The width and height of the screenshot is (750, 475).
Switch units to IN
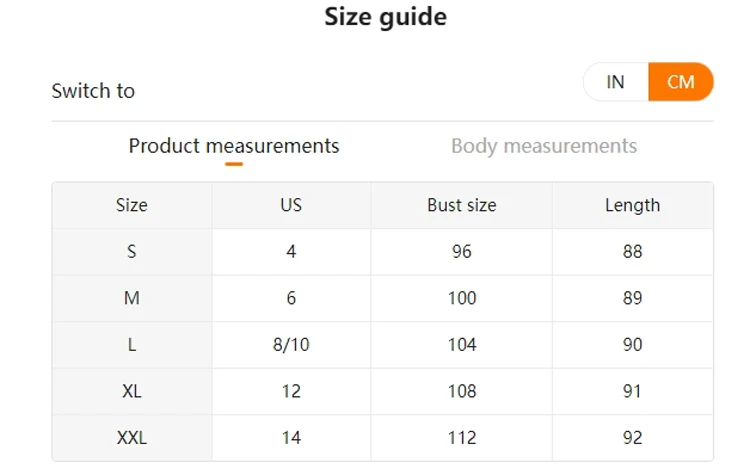(616, 82)
